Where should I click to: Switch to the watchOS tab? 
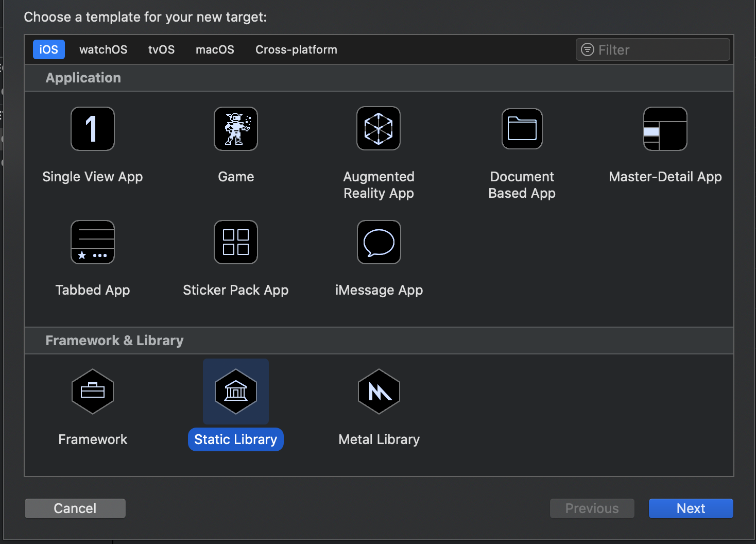pyautogui.click(x=104, y=49)
